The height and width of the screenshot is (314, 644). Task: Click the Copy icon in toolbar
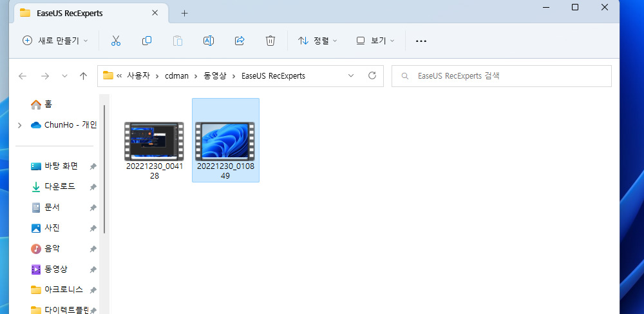(147, 41)
